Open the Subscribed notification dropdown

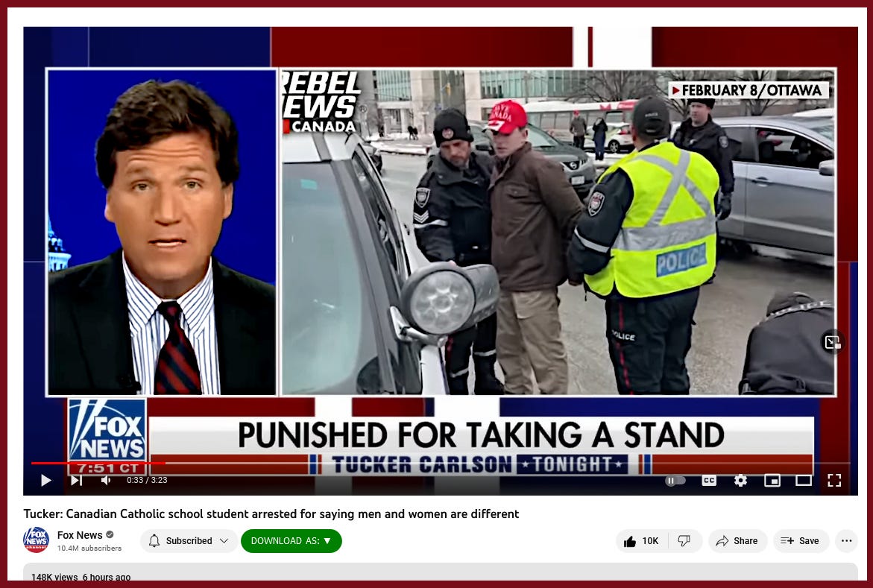click(189, 540)
